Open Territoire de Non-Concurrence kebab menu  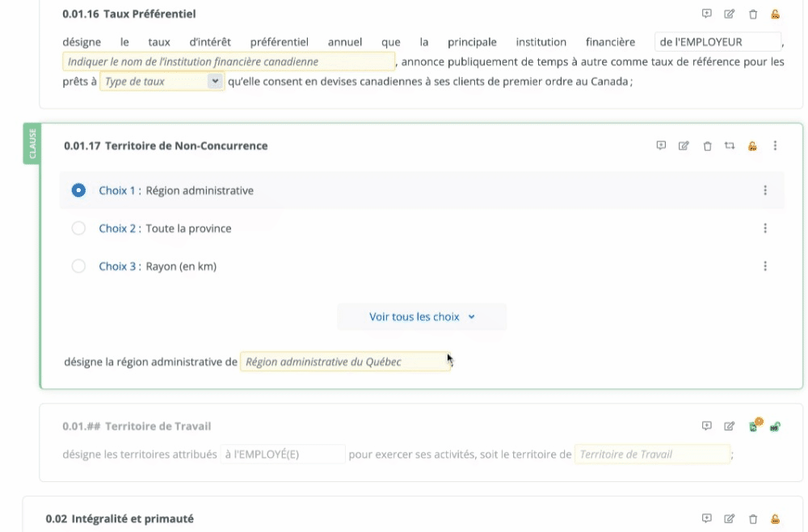[775, 145]
